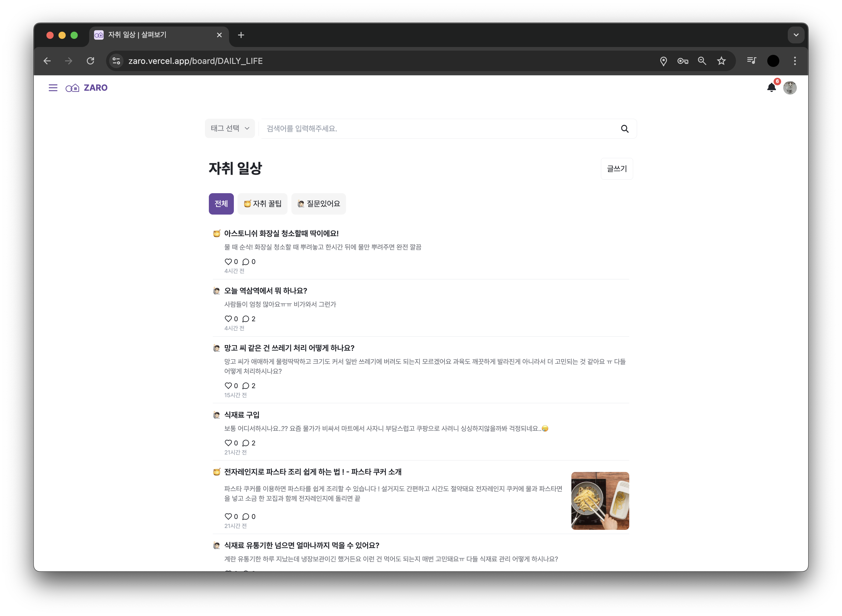Image resolution: width=842 pixels, height=616 pixels.
Task: Open comments on 망고 씨 post
Action: coord(246,385)
